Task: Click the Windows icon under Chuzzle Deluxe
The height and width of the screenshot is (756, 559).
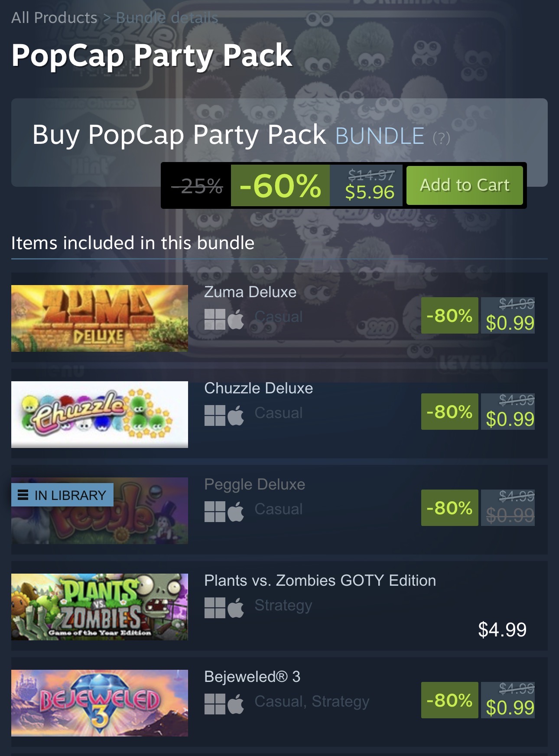Action: click(x=215, y=415)
